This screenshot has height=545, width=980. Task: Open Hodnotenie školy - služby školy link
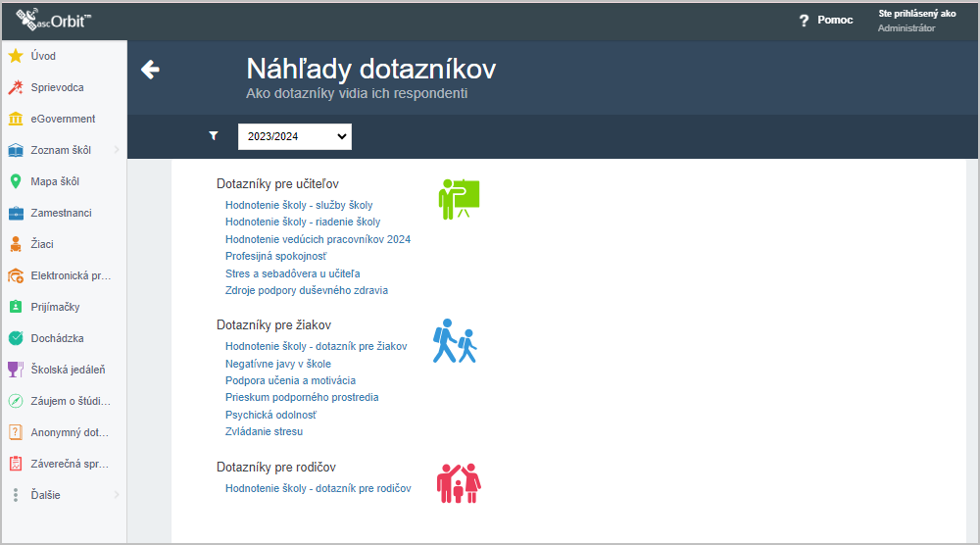pos(299,205)
